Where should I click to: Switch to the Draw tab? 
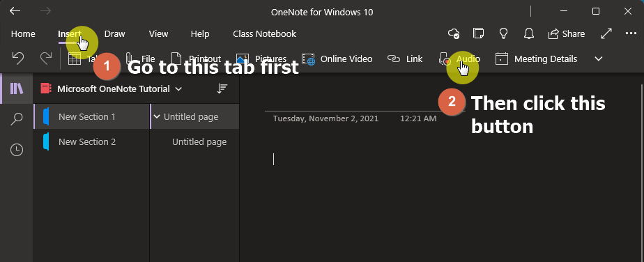click(x=114, y=33)
